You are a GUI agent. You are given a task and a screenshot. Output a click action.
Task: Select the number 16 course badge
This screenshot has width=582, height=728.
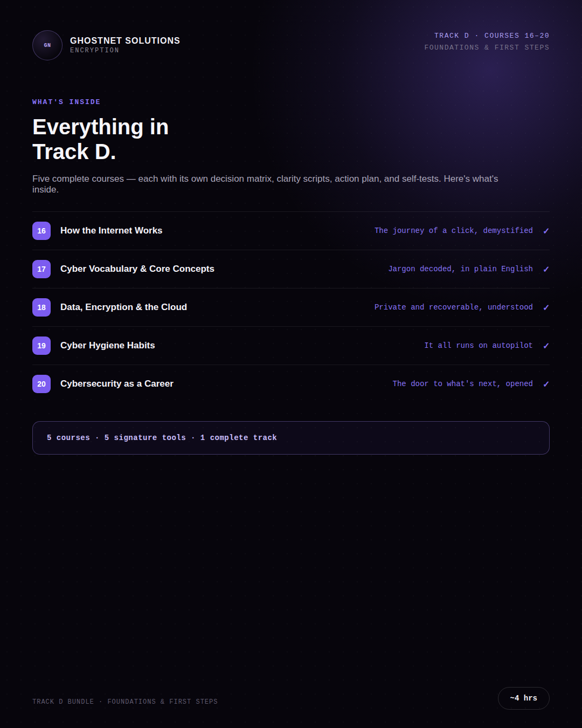pos(41,231)
